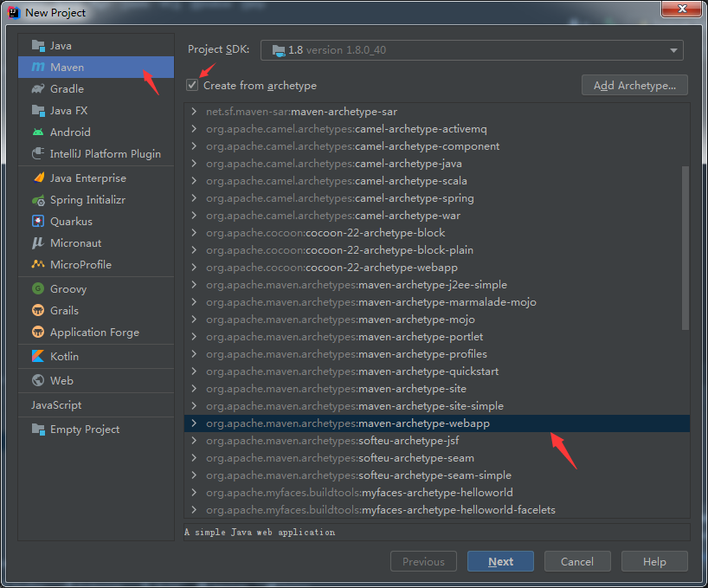
Task: Click the SDK folder icon in dropdown
Action: 279,50
